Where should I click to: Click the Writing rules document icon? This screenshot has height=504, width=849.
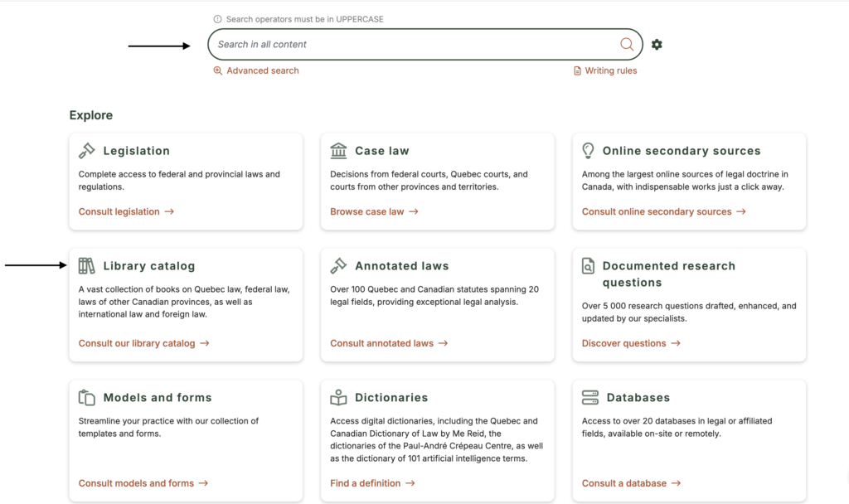pos(577,71)
